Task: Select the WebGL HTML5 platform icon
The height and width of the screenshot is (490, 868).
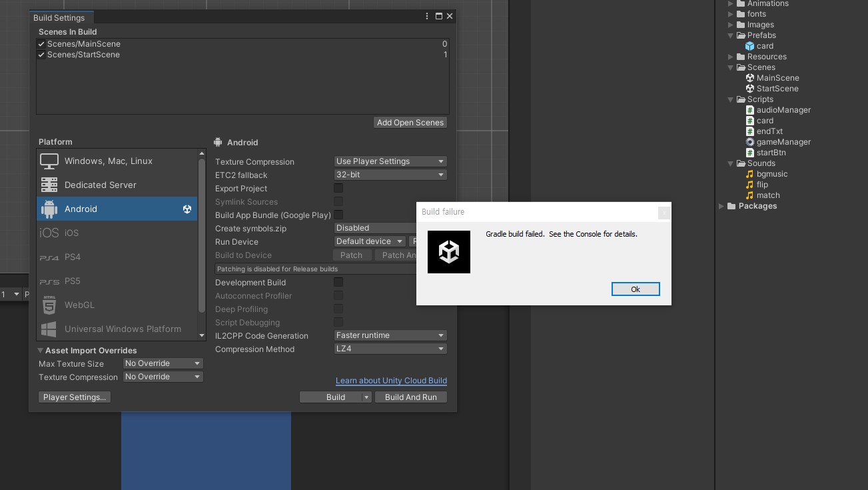Action: point(49,305)
